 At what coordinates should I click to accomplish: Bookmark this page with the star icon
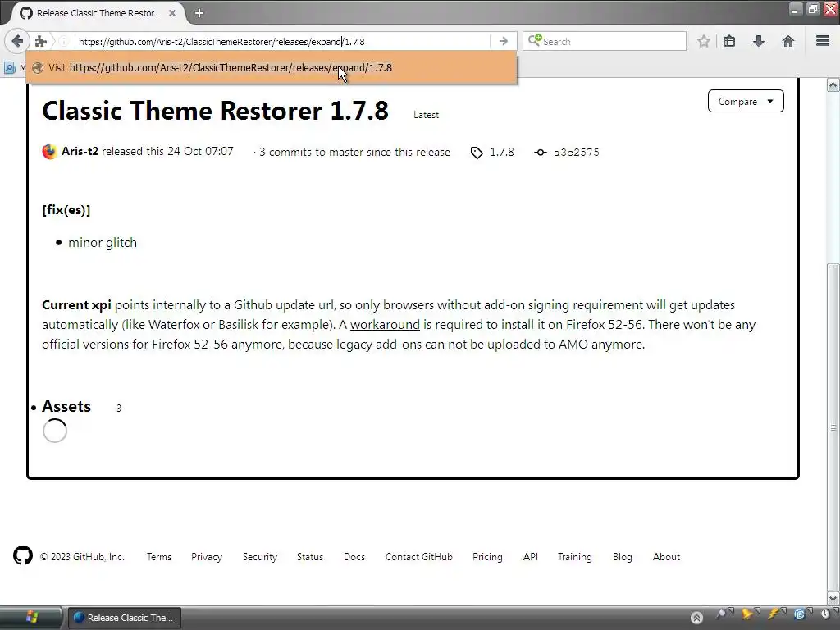[x=703, y=41]
